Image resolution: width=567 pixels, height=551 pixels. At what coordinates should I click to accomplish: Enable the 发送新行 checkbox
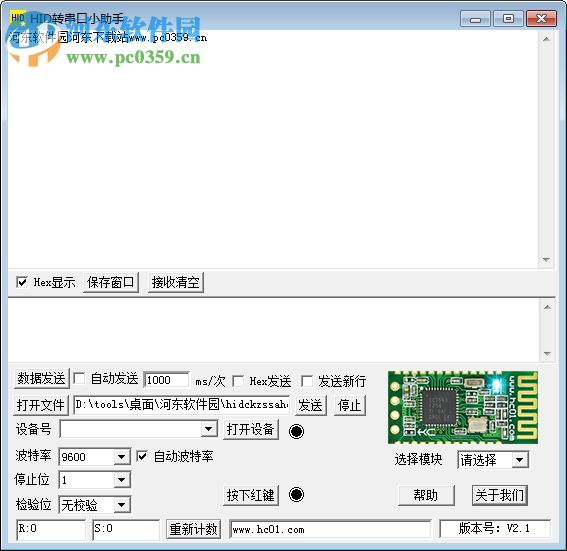[307, 381]
